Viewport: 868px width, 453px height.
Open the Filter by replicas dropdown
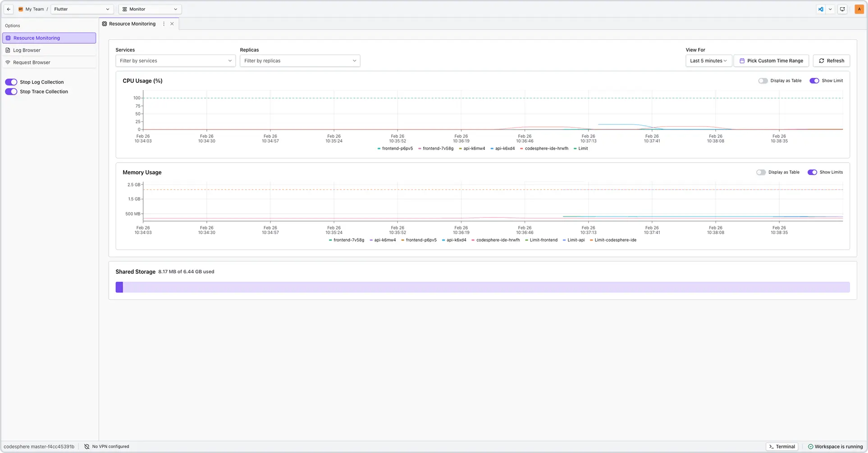click(x=300, y=60)
